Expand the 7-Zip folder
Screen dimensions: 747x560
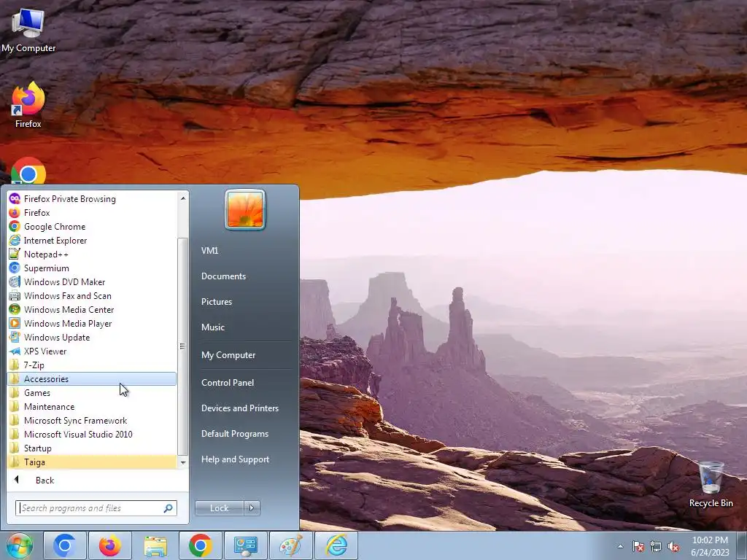[92, 365]
